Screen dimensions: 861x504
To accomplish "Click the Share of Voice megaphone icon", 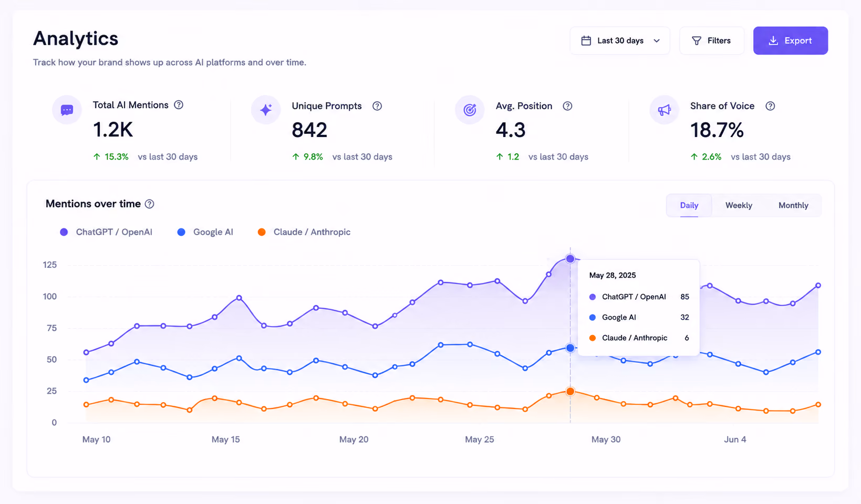I will pos(665,110).
